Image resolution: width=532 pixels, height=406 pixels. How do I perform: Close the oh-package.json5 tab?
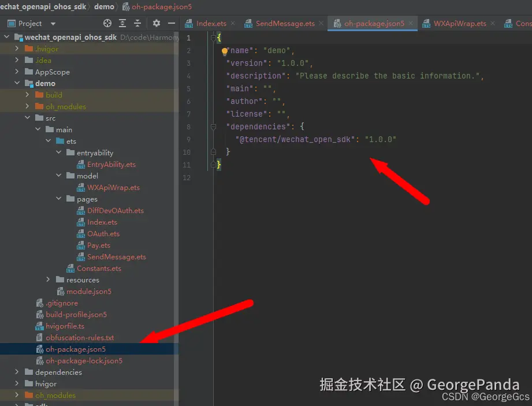(411, 23)
